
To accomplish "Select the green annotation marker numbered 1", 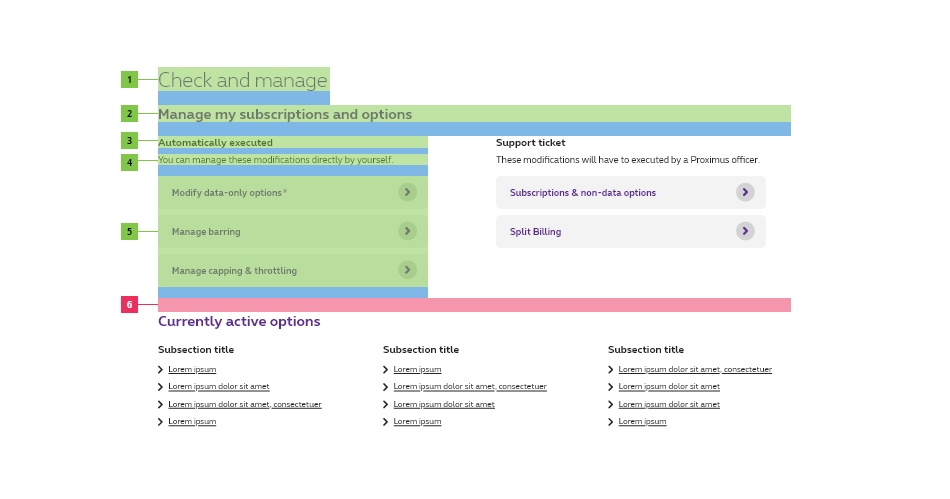I will click(129, 80).
